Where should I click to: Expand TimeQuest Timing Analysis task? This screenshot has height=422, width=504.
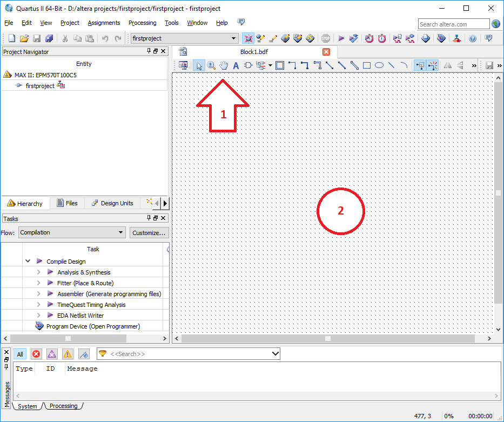pos(38,304)
